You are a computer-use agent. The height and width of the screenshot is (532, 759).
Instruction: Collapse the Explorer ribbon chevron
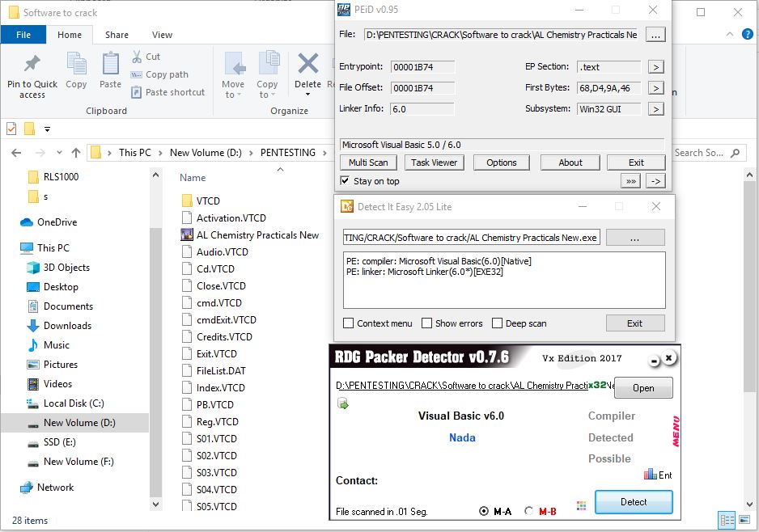click(730, 34)
